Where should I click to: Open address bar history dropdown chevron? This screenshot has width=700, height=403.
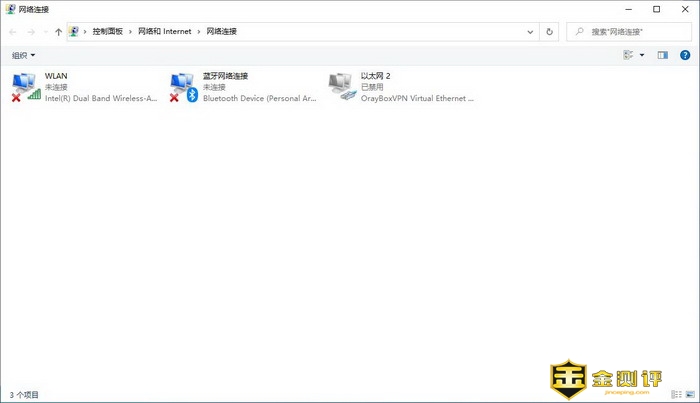[531, 32]
